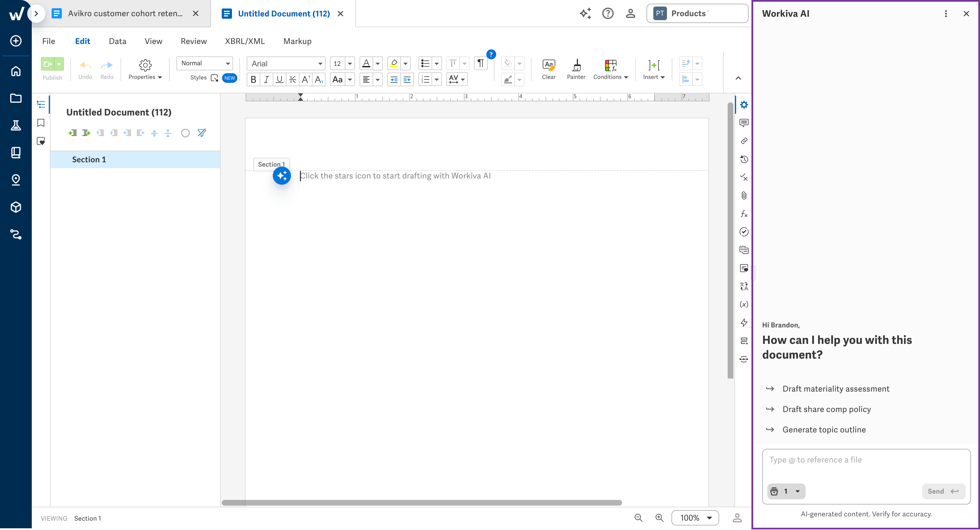The width and height of the screenshot is (980, 530).
Task: Open the XBRL/XML menu
Action: (245, 41)
